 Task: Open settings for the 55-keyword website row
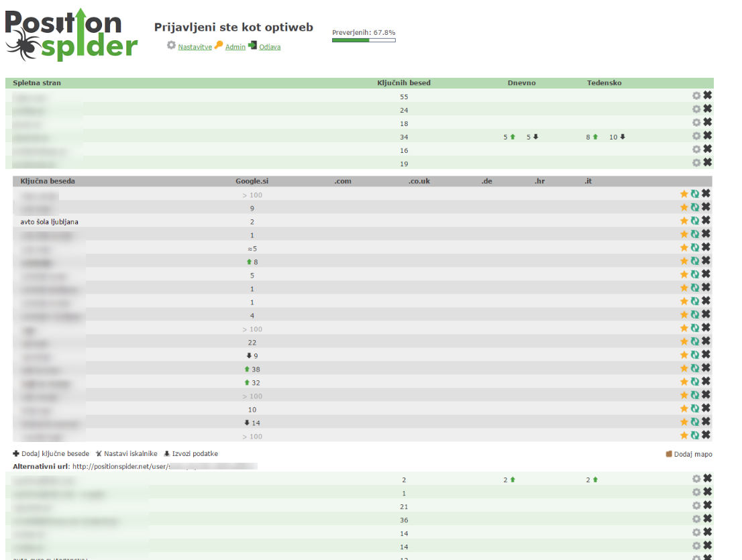(696, 96)
